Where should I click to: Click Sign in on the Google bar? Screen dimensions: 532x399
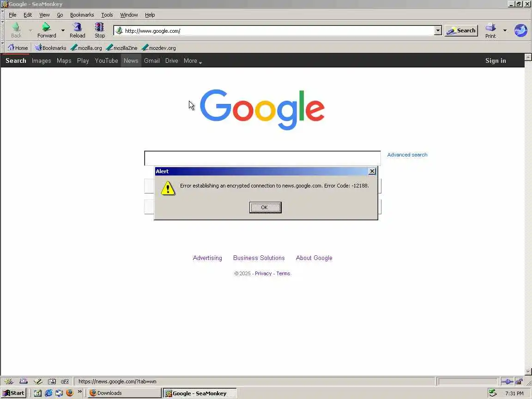click(x=496, y=61)
